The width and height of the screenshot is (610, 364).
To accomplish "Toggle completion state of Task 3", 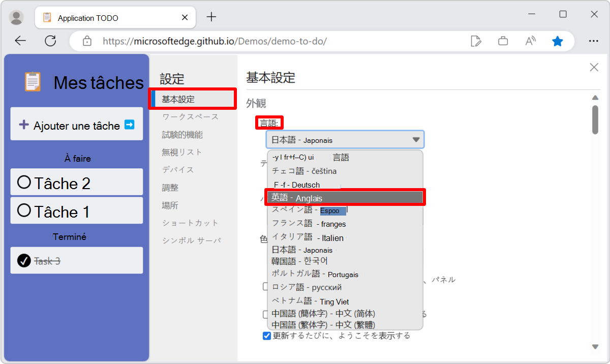I will pyautogui.click(x=23, y=260).
